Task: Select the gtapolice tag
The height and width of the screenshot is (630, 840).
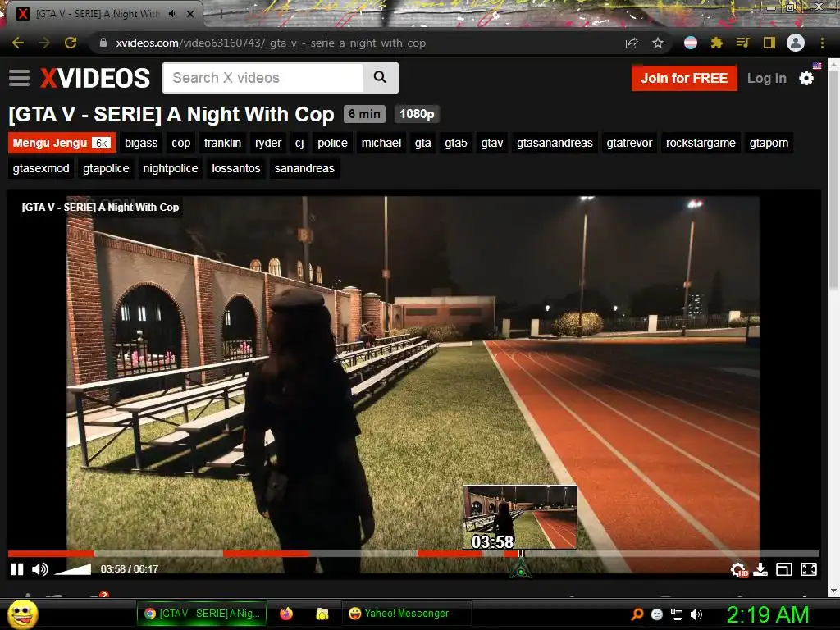Action: [106, 168]
